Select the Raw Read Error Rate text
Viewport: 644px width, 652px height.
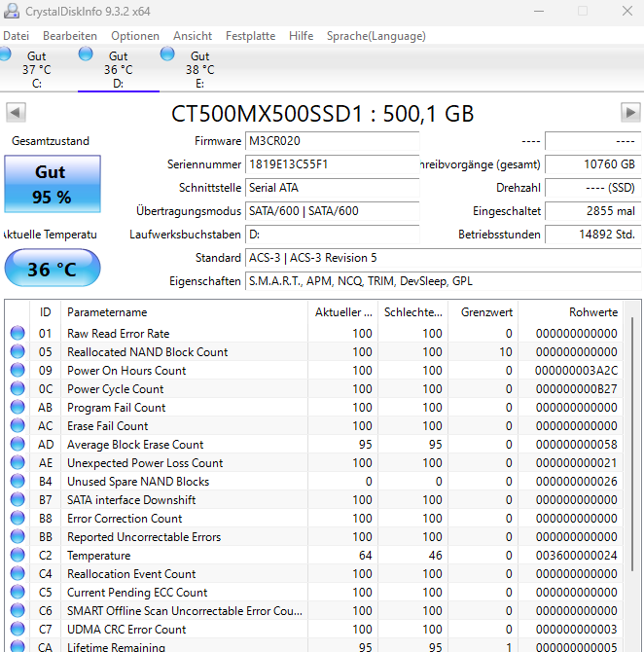pos(118,334)
